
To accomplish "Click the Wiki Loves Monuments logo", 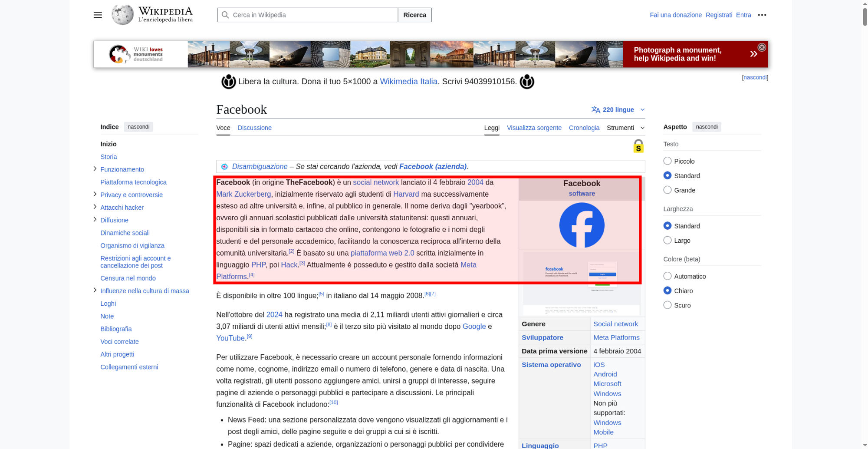I will click(x=136, y=54).
